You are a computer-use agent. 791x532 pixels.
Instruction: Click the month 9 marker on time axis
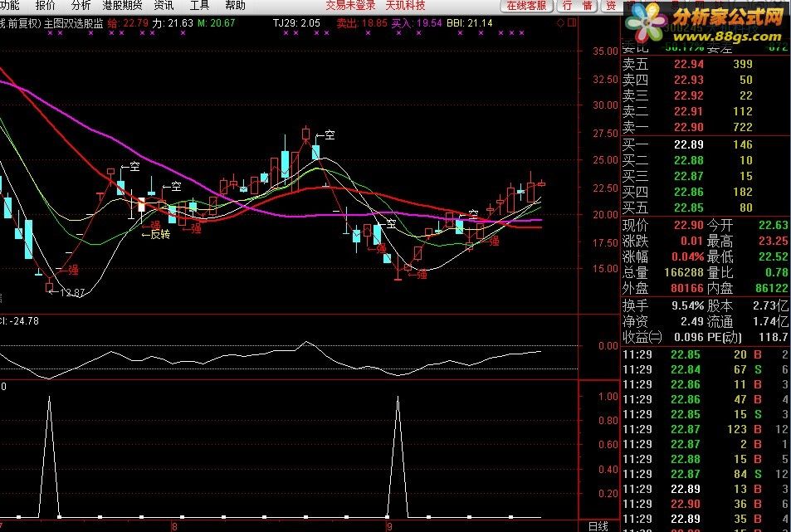tap(389, 527)
